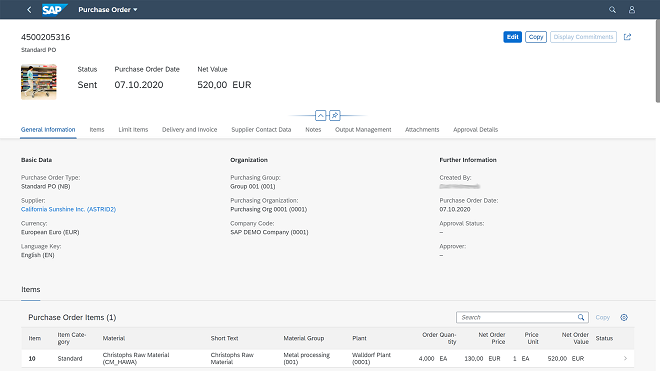Click the 130,00 net order price cell
Screen dimensions: 660x371
(x=482, y=358)
